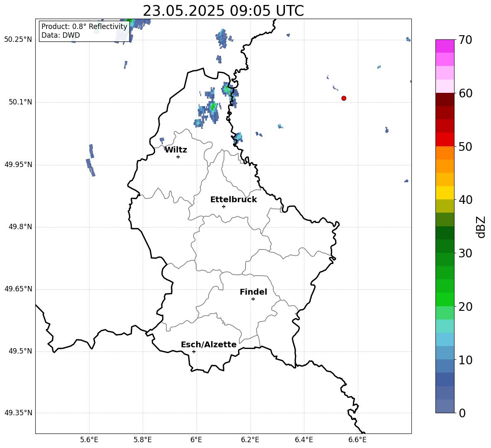Click the Ettelbruck station cross marker
This screenshot has width=491, height=448.
click(x=224, y=206)
